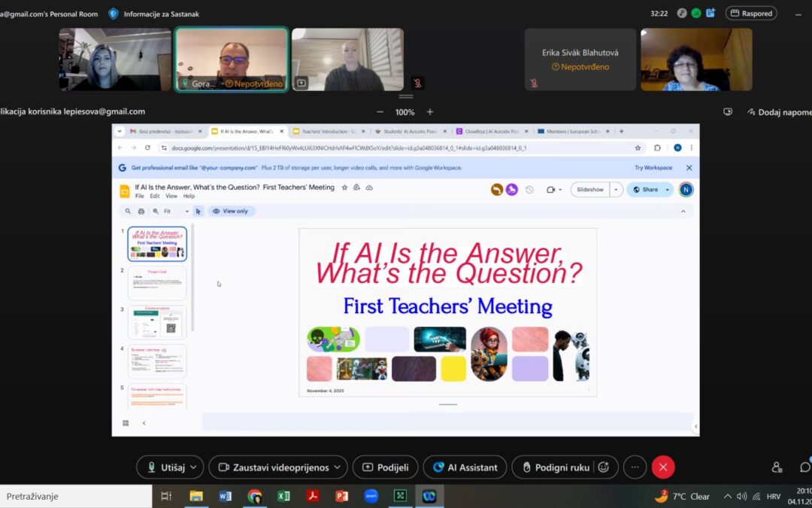Open emoji reactions next to Podigni ruku
Image resolution: width=812 pixels, height=508 pixels.
pos(603,467)
